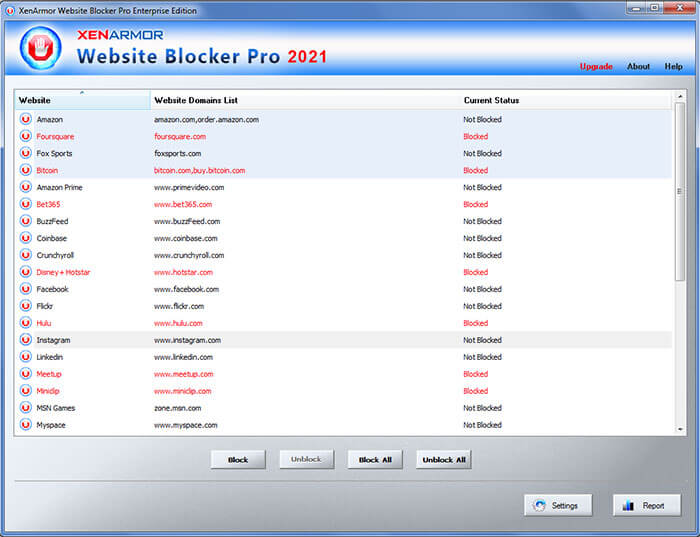Click the Current Status column header

click(x=566, y=100)
